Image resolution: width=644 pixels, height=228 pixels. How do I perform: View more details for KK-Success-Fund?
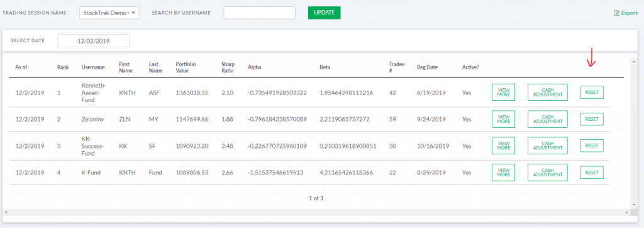point(503,145)
